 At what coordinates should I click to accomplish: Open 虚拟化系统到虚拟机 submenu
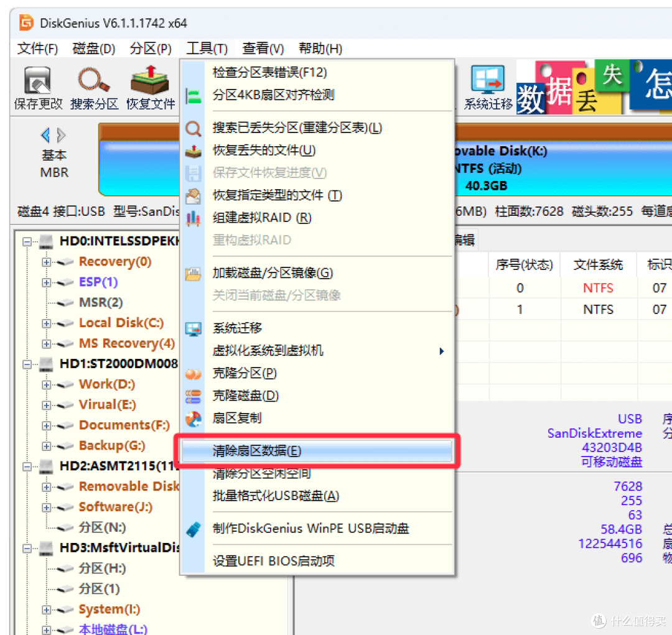point(317,351)
